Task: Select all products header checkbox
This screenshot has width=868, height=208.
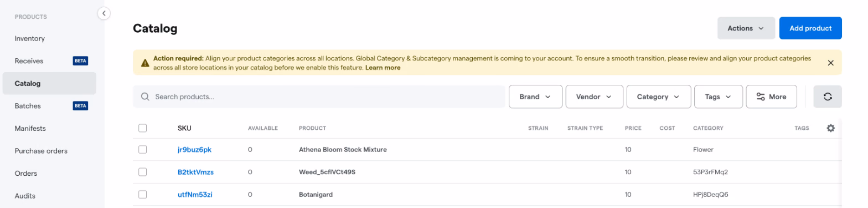Action: pos(142,128)
